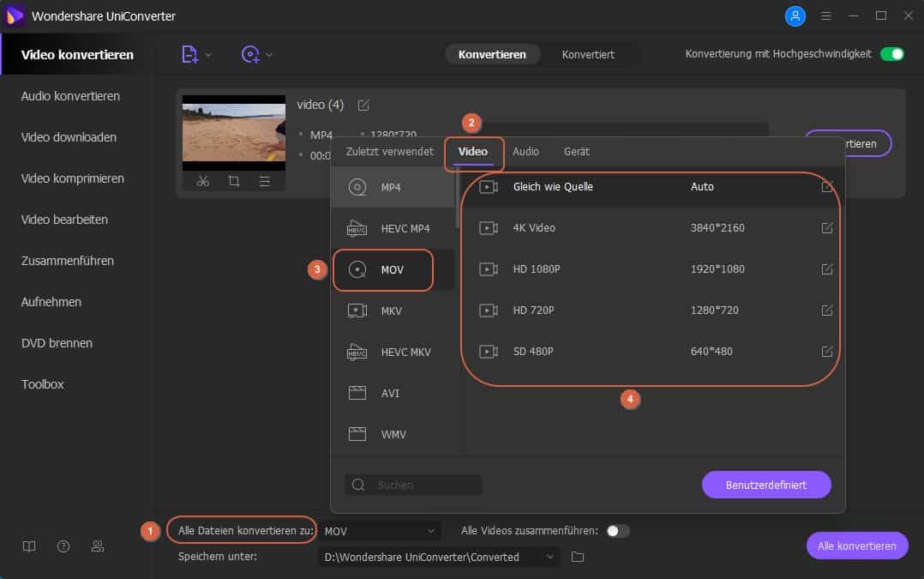This screenshot has width=924, height=579.
Task: Open the effects settings icon under thumbnail
Action: [265, 181]
